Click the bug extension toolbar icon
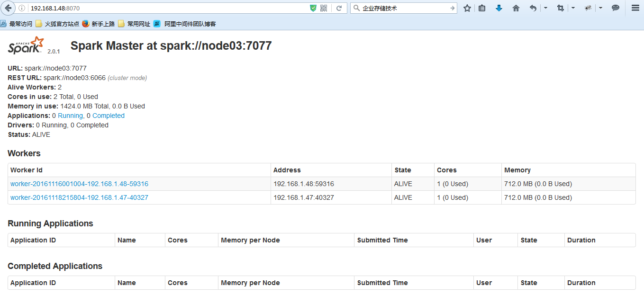 [x=588, y=8]
